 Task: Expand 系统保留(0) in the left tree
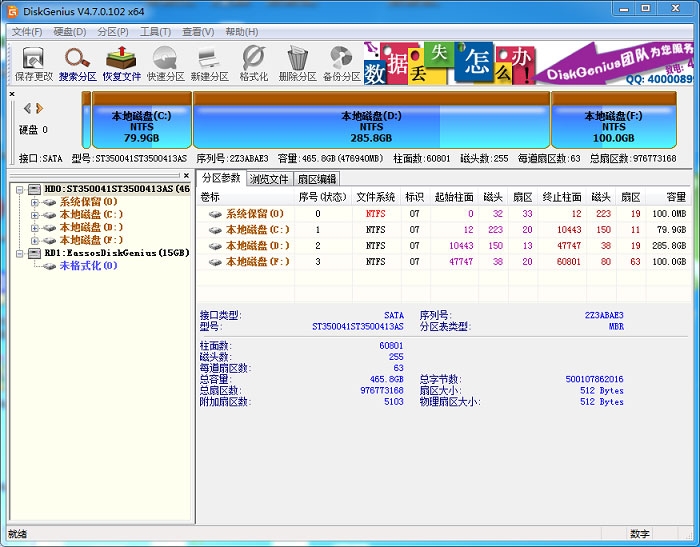tap(35, 202)
